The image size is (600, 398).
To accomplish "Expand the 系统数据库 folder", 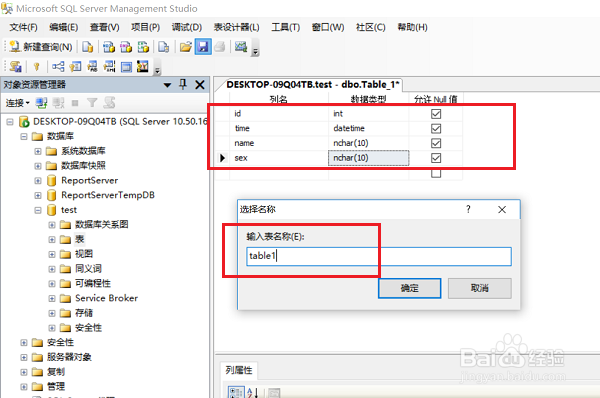I will 38,151.
